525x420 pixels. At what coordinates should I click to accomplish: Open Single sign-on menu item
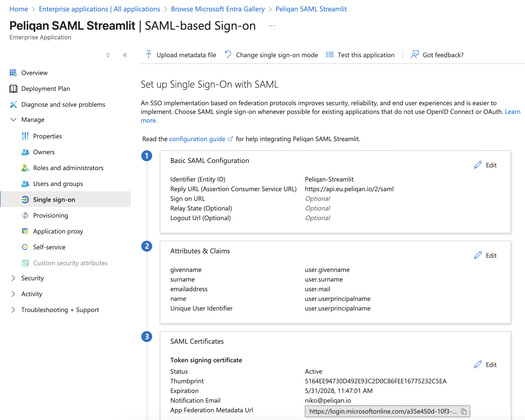(66, 199)
